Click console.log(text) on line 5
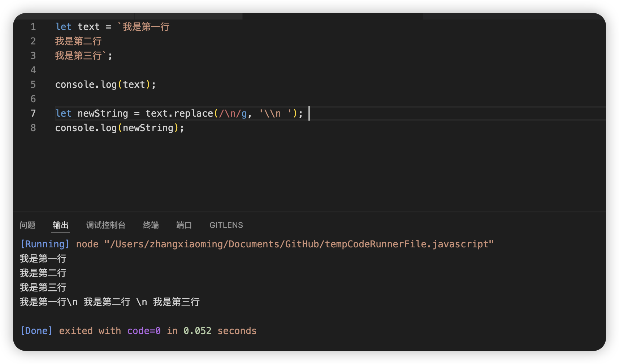619x364 pixels. (x=105, y=84)
